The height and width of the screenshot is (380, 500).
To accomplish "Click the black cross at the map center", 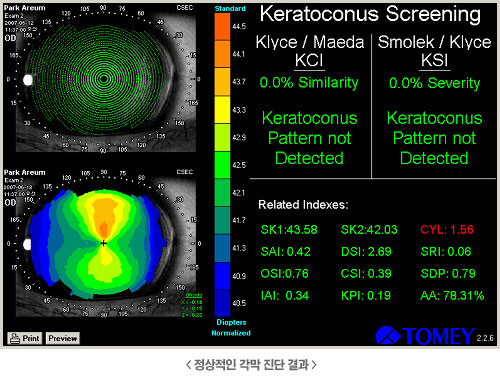I will tap(104, 243).
